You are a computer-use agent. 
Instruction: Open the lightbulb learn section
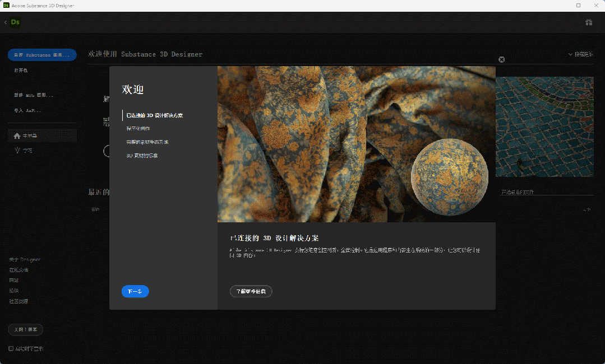coord(17,150)
